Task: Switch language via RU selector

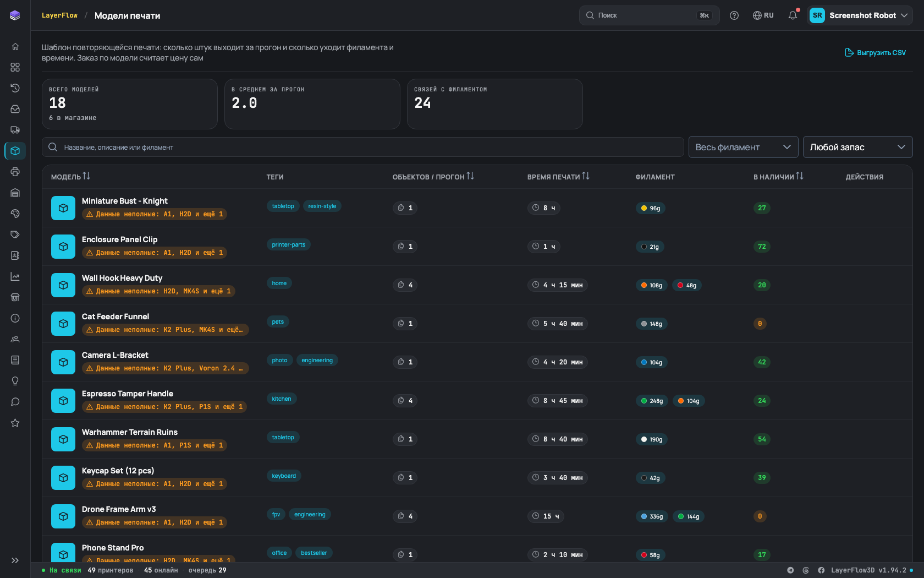Action: click(763, 15)
